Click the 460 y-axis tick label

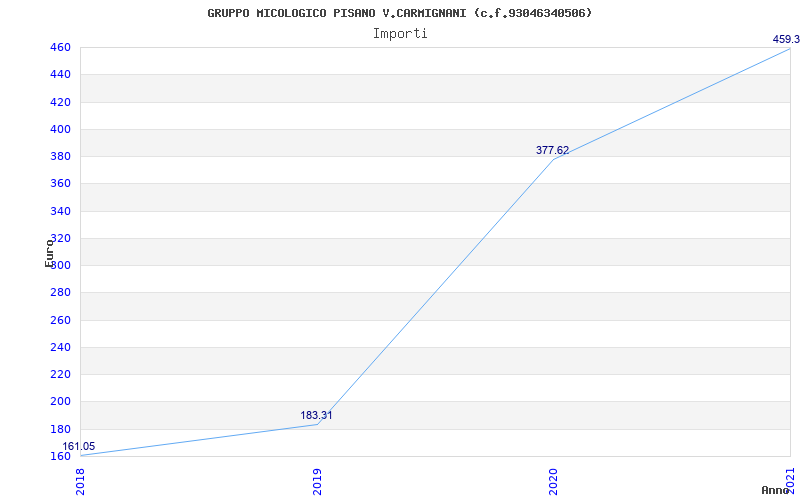coord(60,47)
